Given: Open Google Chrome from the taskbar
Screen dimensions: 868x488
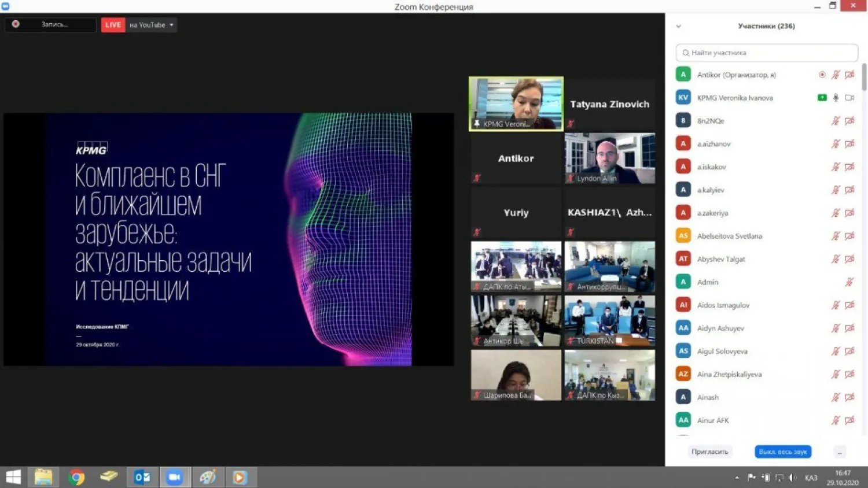Looking at the screenshot, I should click(x=76, y=477).
